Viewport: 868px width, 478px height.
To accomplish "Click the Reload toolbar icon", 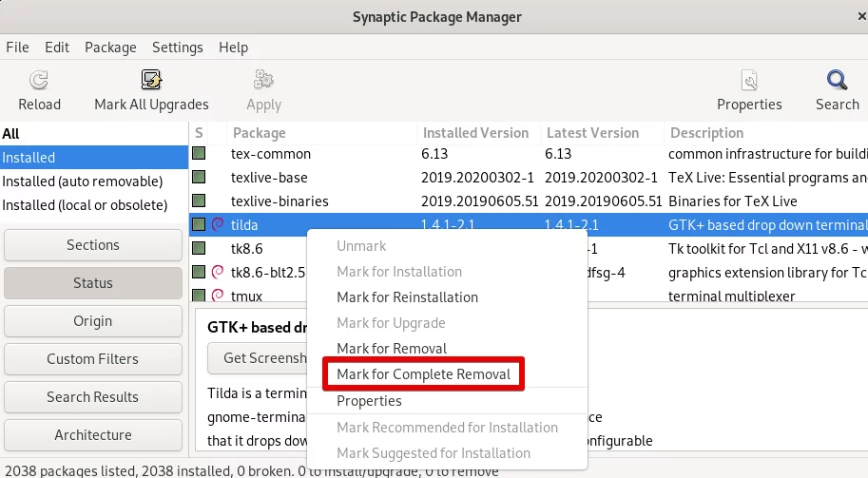I will pyautogui.click(x=39, y=80).
